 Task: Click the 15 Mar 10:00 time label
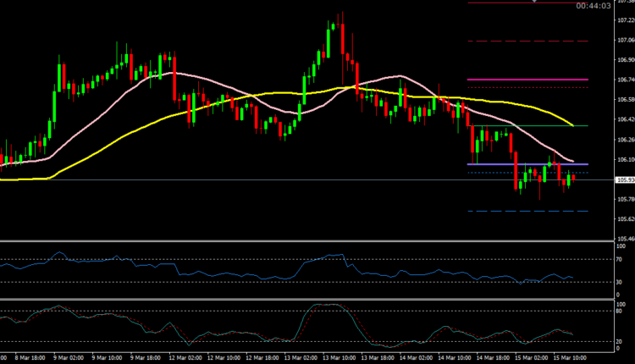[x=571, y=359]
